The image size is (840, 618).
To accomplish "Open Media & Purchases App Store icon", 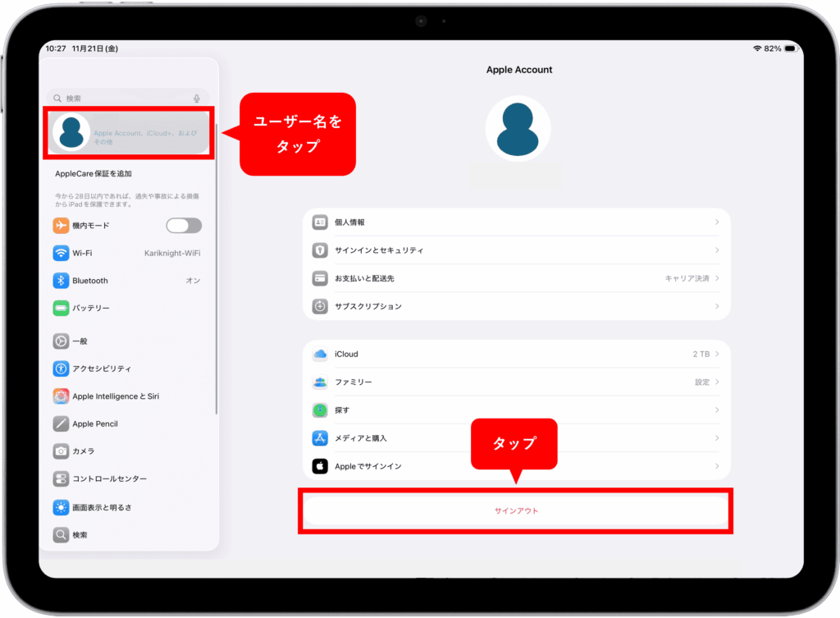I will click(320, 438).
